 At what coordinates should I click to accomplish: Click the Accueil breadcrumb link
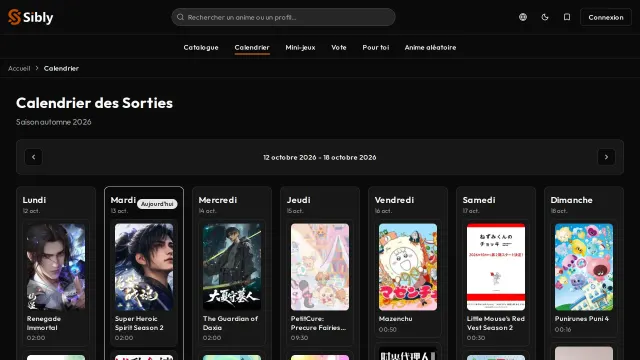19,68
